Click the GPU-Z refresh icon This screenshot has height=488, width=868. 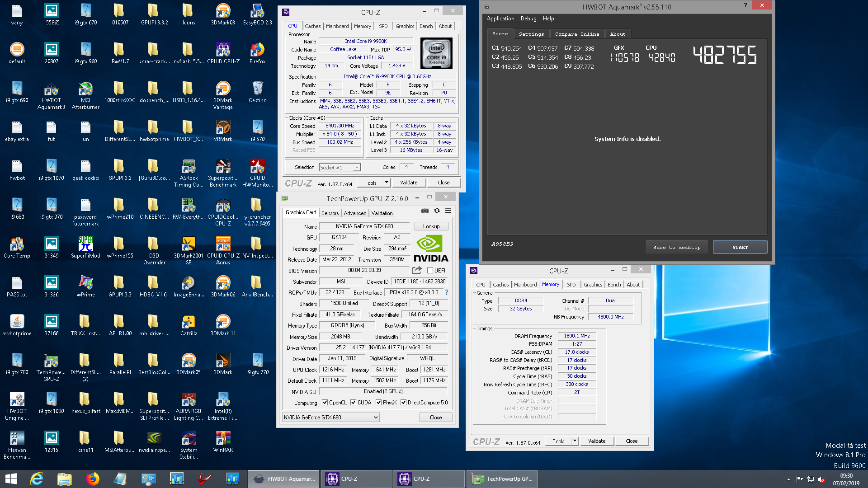[x=437, y=211]
